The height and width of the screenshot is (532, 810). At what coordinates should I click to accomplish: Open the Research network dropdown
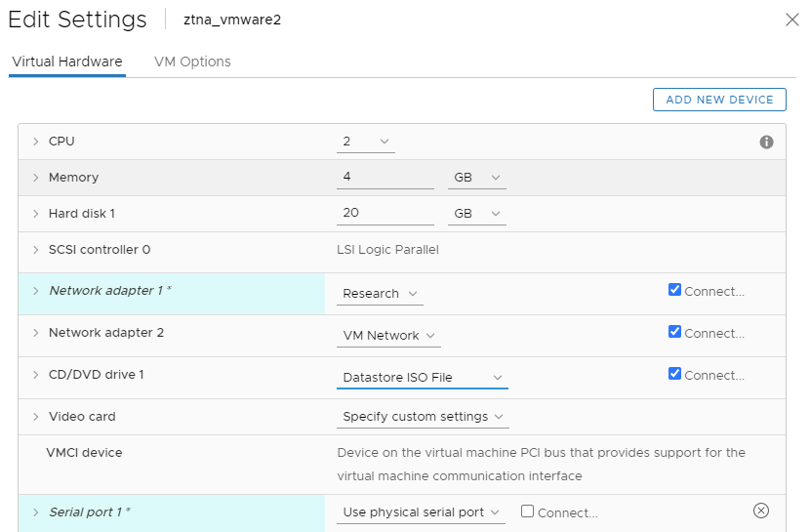[380, 294]
